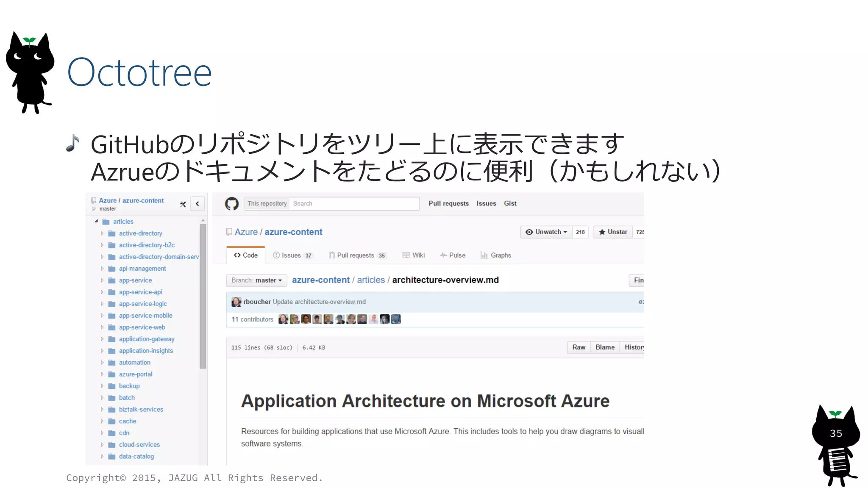The image size is (868, 488).
Task: Open the file History
Action: 632,347
